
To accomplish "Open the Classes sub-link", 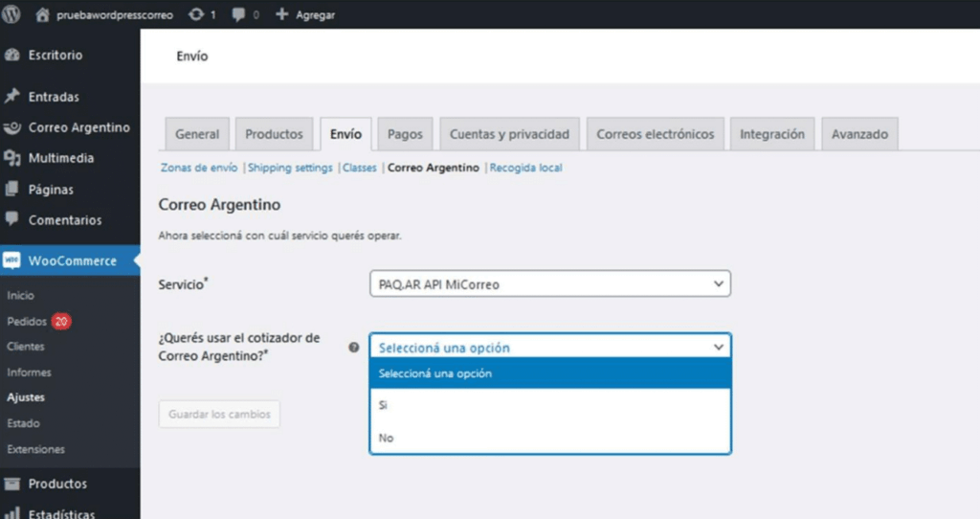I will tap(360, 168).
